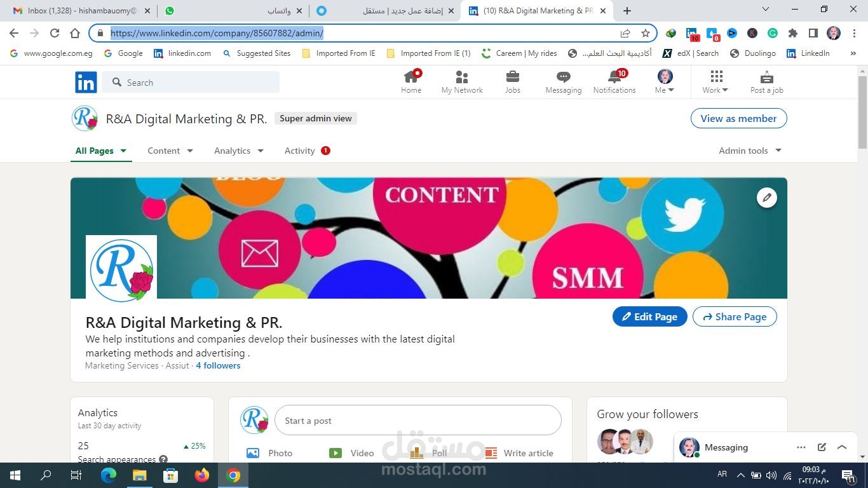This screenshot has width=868, height=488.
Task: Open Firefox from taskbar
Action: pyautogui.click(x=202, y=475)
